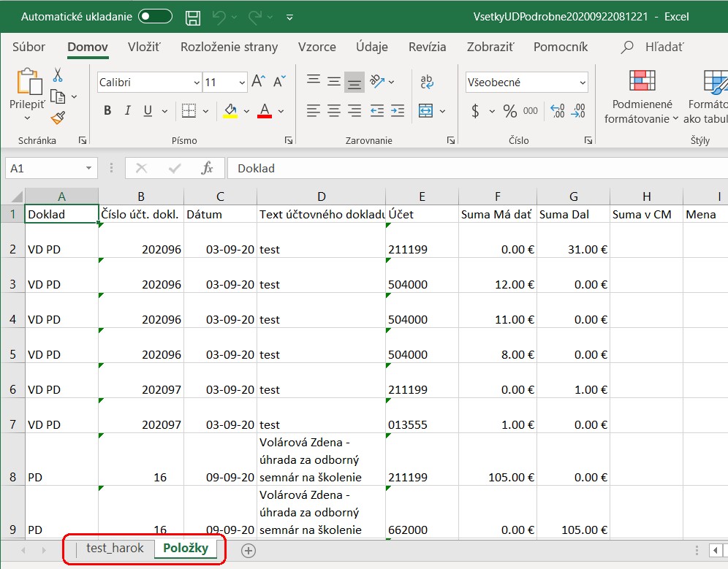Screen dimensions: 728x569
Task: Apply the yellow fill color
Action: point(230,110)
